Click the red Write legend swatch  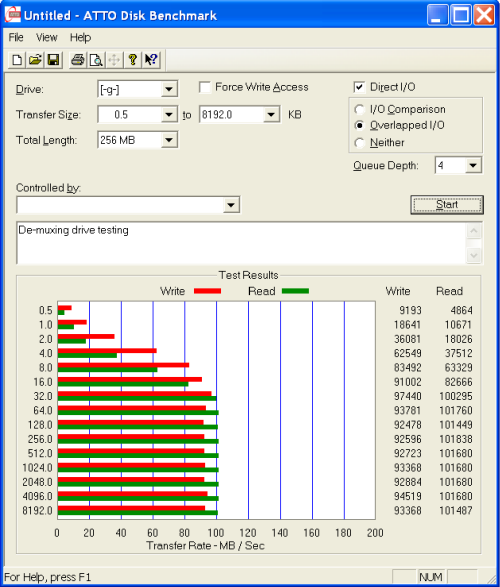(x=207, y=291)
